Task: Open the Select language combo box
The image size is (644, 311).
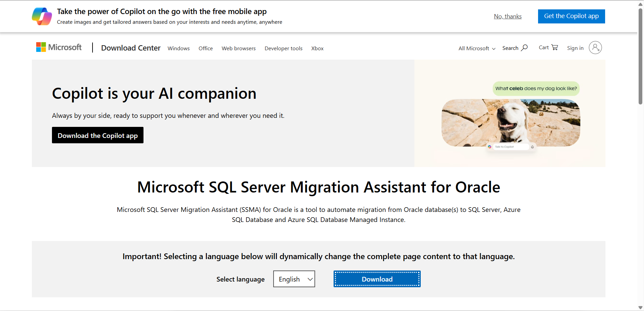Action: click(294, 279)
